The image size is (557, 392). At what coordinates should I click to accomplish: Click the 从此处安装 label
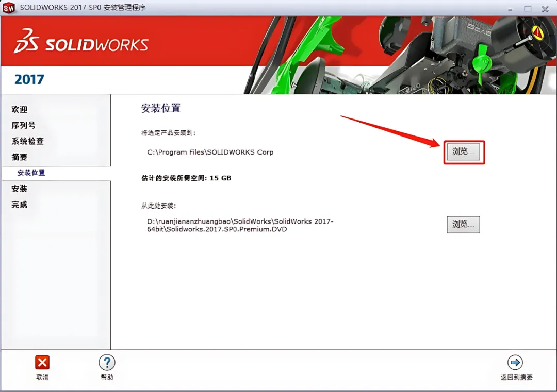click(159, 206)
